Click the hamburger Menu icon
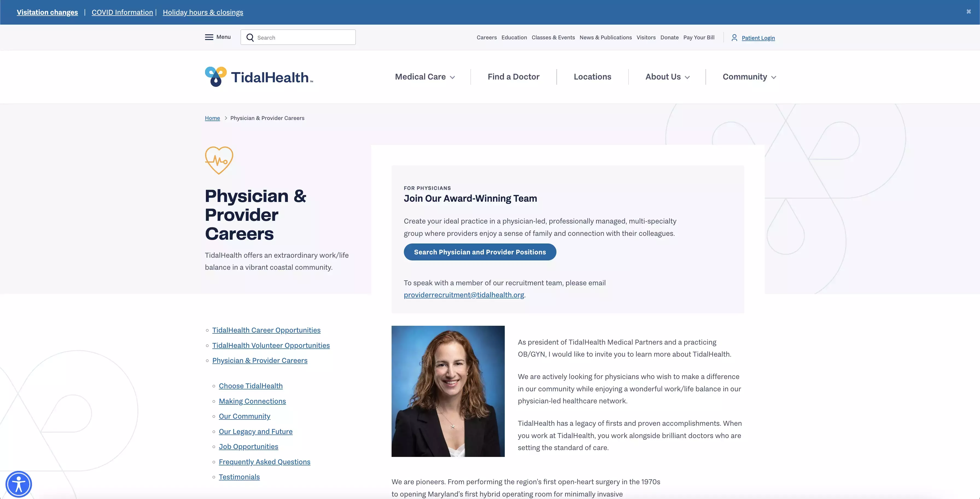 point(209,37)
